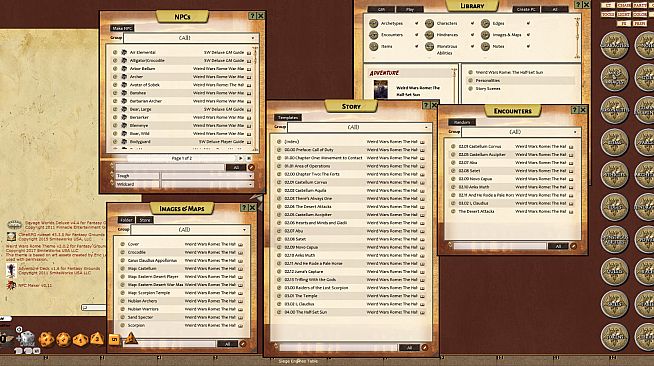Pick the square orange die showing 5
The image size is (654, 366).
click(x=114, y=339)
